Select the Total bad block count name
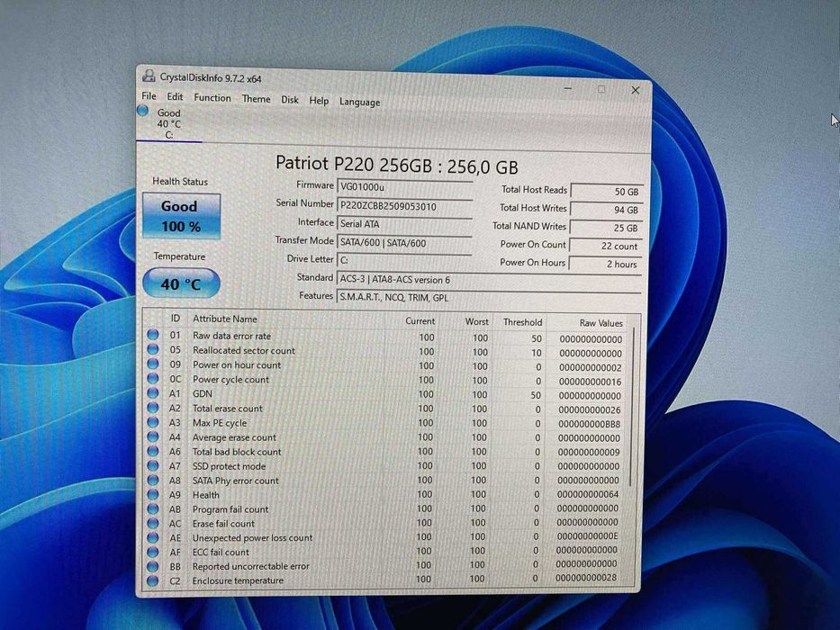This screenshot has height=630, width=840. [x=237, y=452]
